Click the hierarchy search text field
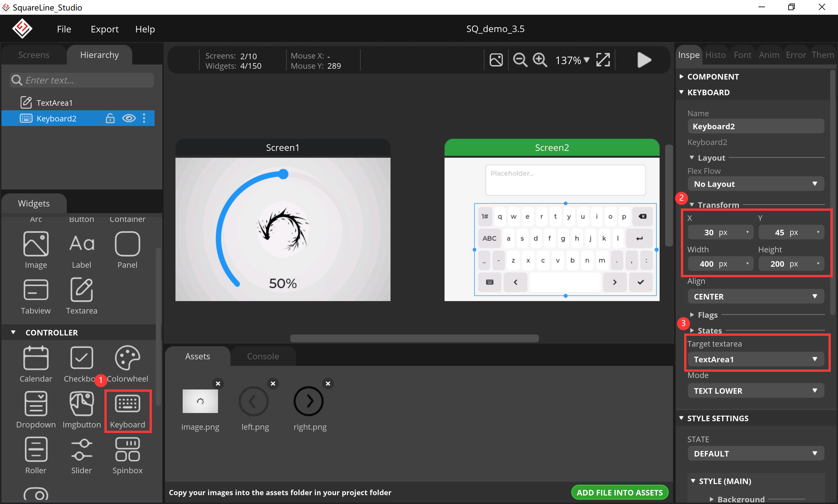Screen dimensions: 838x504 coord(82,80)
